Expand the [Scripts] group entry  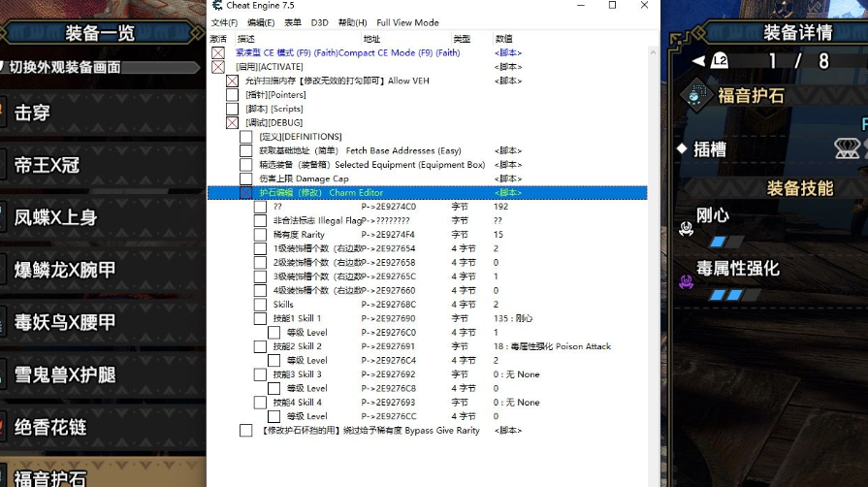tap(232, 109)
